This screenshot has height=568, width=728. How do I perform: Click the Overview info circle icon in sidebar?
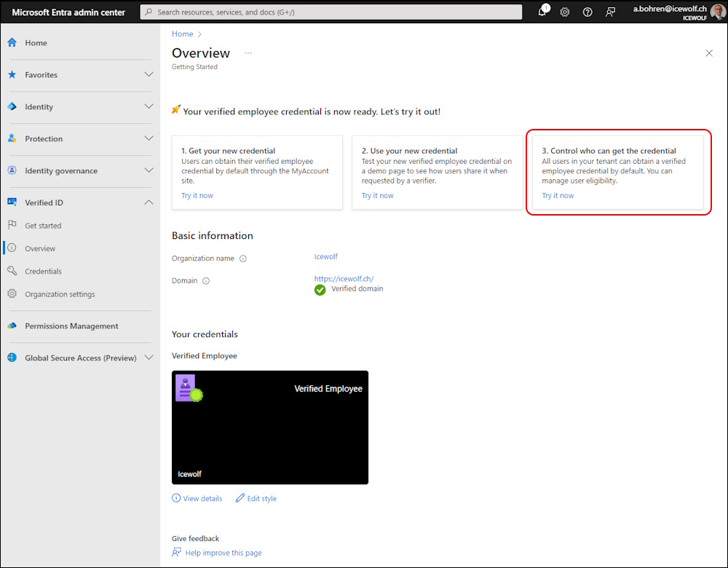12,248
